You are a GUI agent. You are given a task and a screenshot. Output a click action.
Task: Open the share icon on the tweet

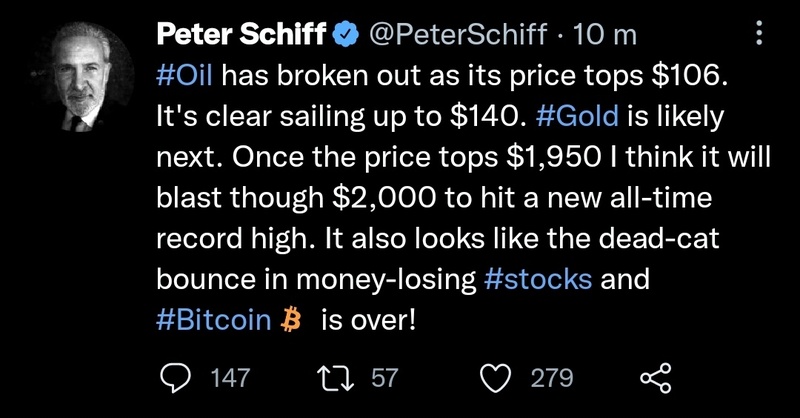(655, 377)
